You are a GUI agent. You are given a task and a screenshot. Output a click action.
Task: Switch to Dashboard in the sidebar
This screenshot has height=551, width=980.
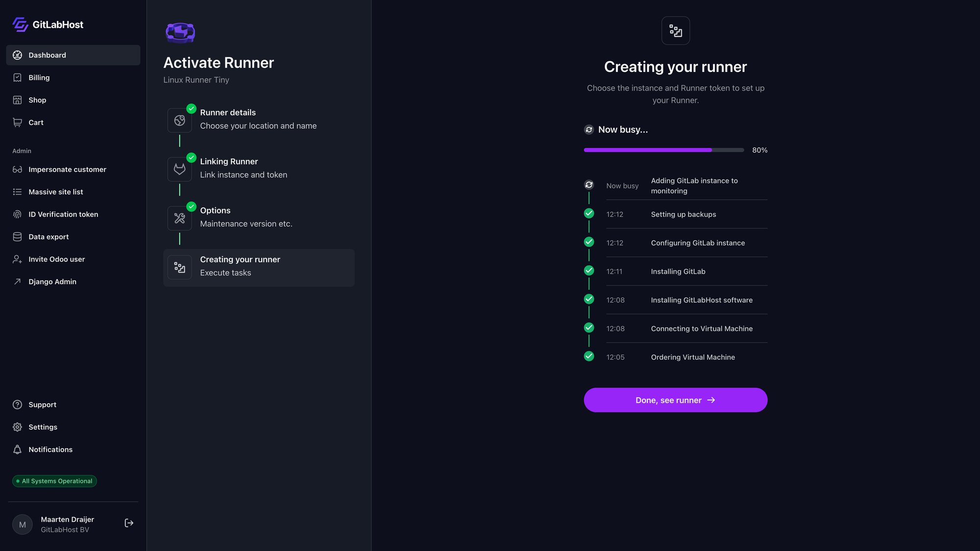tap(47, 55)
